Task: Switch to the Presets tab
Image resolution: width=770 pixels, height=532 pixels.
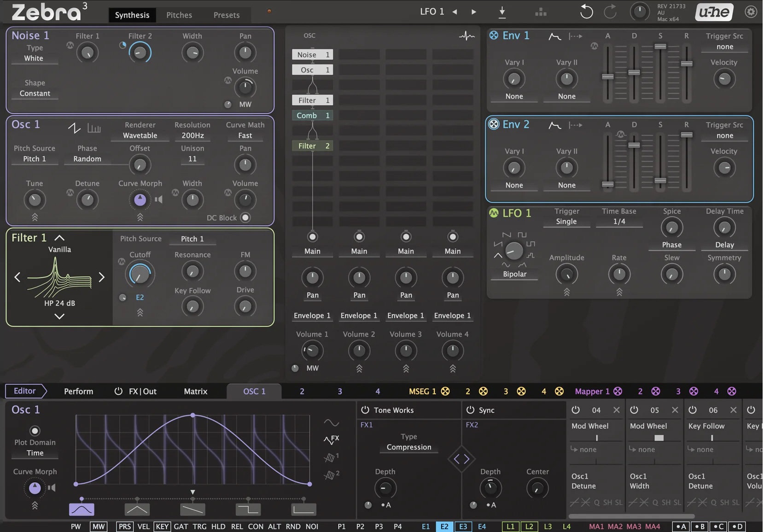Action: coord(227,15)
